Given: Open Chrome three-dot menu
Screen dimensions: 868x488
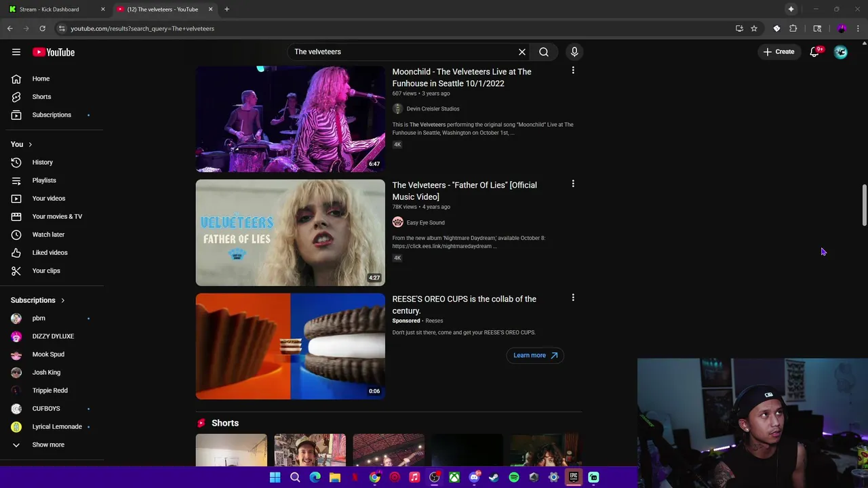Looking at the screenshot, I should [858, 28].
